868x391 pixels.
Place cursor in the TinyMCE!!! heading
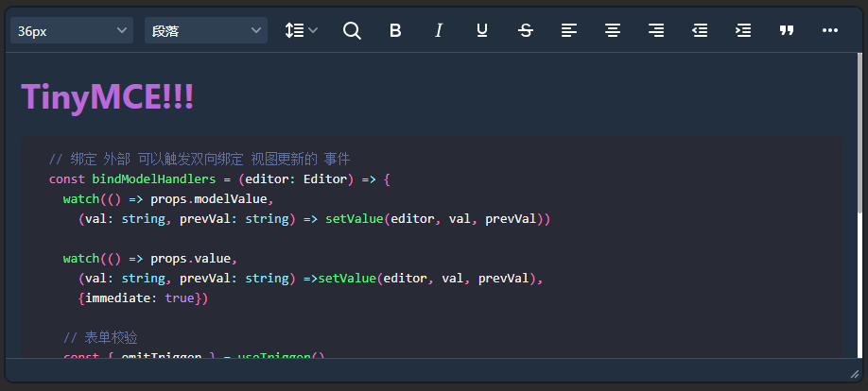pyautogui.click(x=108, y=97)
